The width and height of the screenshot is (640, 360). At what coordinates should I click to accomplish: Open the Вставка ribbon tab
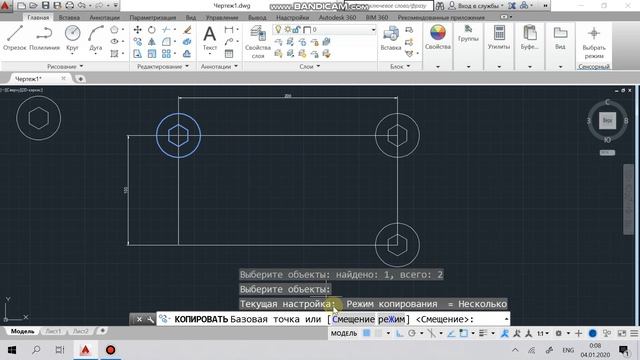(69, 18)
